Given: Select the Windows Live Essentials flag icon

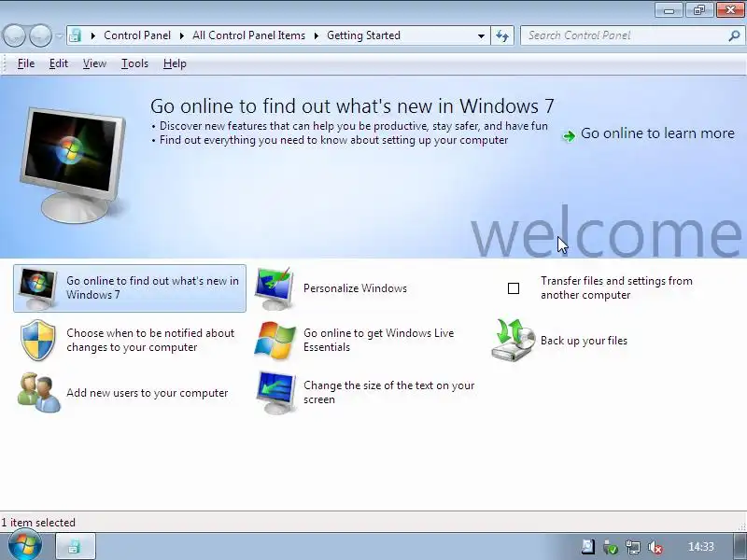Looking at the screenshot, I should [x=275, y=340].
